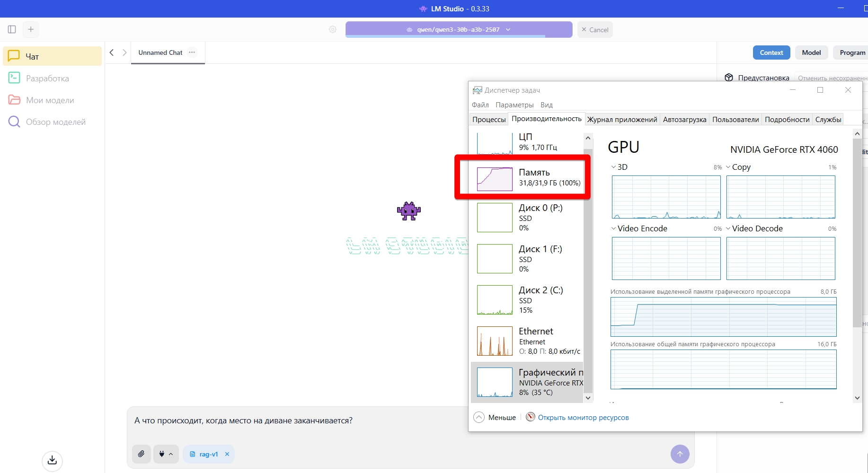Select Диск 2 (C:) performance item
Image resolution: width=868 pixels, height=473 pixels.
click(527, 300)
